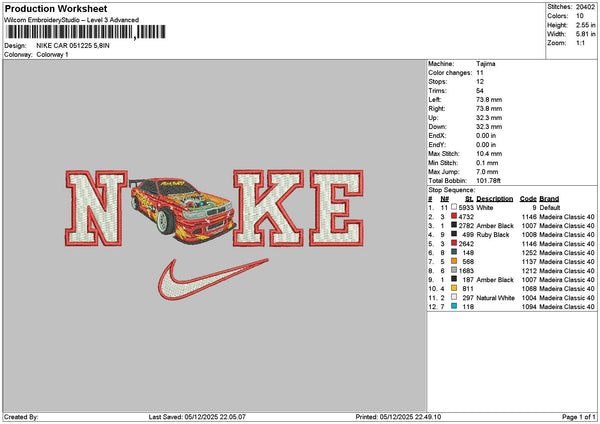Click 'Wilcom EmbroideryStudio – Level 3 Advanced' text
The width and height of the screenshot is (600, 424).
[72, 20]
